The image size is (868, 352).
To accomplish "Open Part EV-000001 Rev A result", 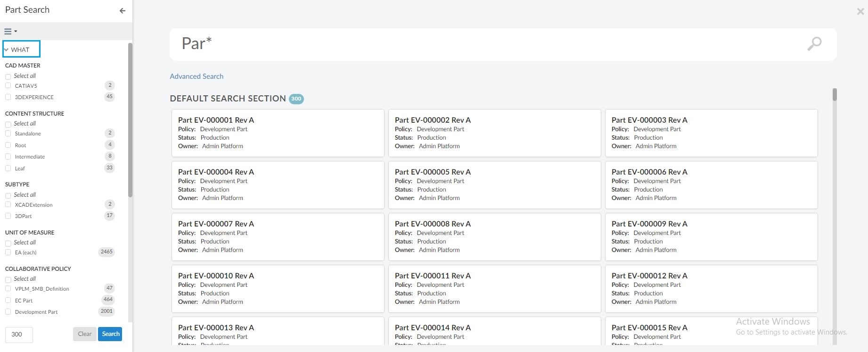I will (216, 120).
